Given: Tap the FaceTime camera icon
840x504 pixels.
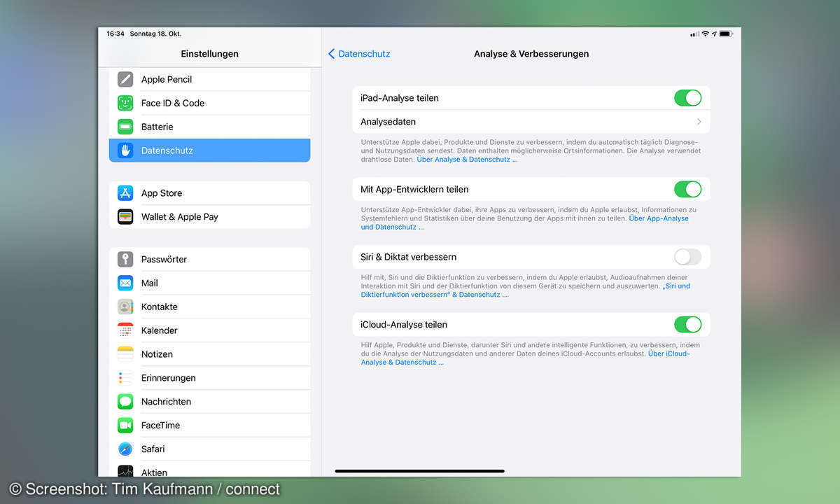Looking at the screenshot, I should 125,426.
